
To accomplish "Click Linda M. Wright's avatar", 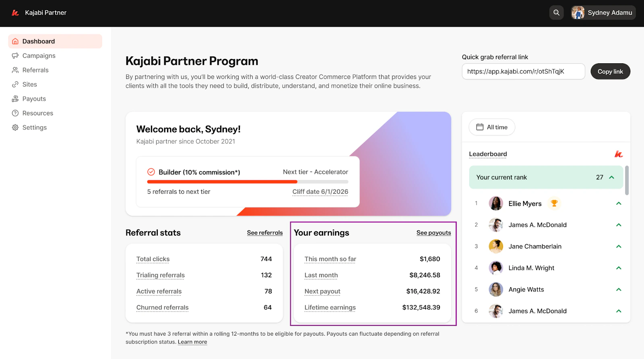I will pyautogui.click(x=496, y=268).
